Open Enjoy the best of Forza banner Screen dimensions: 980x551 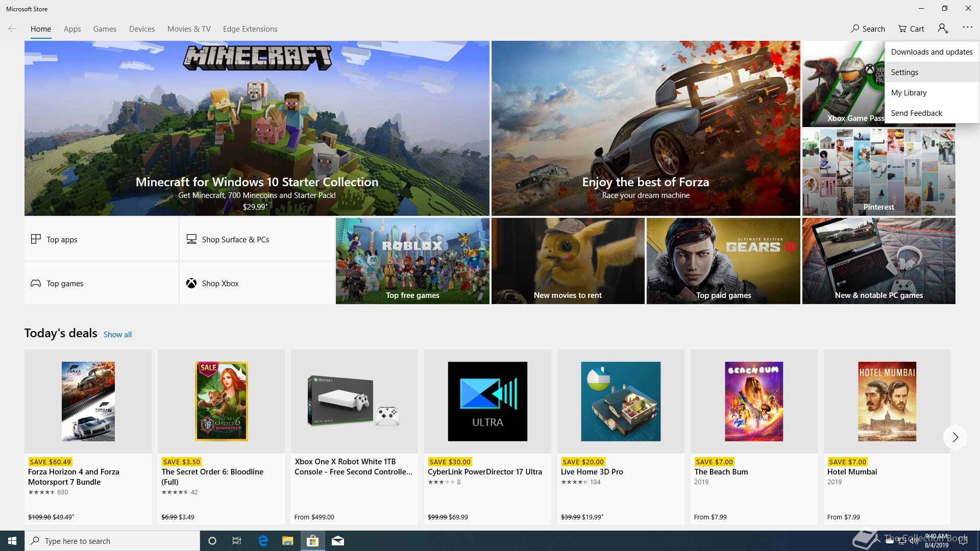[x=646, y=128]
